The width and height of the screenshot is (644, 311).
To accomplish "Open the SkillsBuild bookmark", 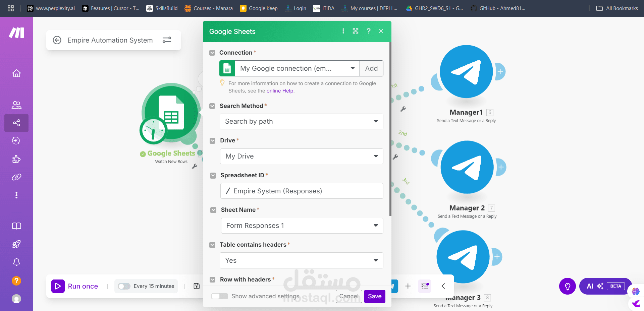I will click(x=162, y=8).
